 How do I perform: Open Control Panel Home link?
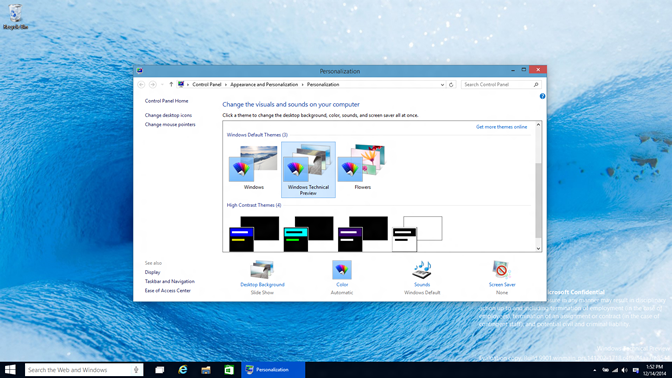click(x=166, y=101)
